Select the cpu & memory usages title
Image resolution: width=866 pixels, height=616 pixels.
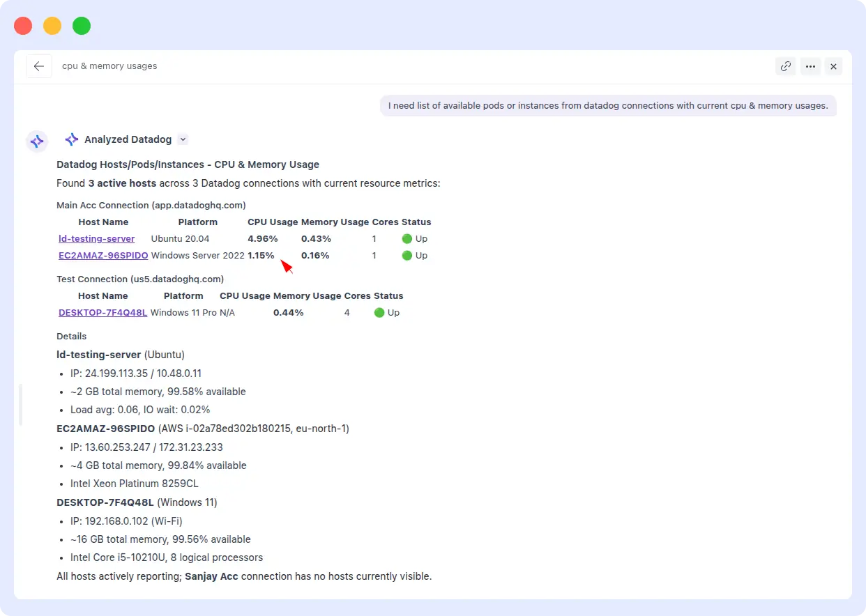[x=109, y=66]
